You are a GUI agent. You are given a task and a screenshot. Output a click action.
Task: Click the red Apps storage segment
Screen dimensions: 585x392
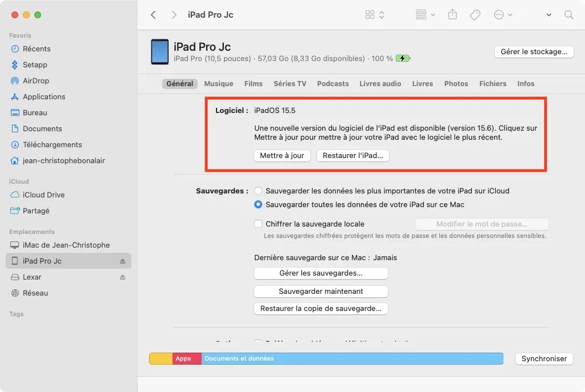coord(187,358)
